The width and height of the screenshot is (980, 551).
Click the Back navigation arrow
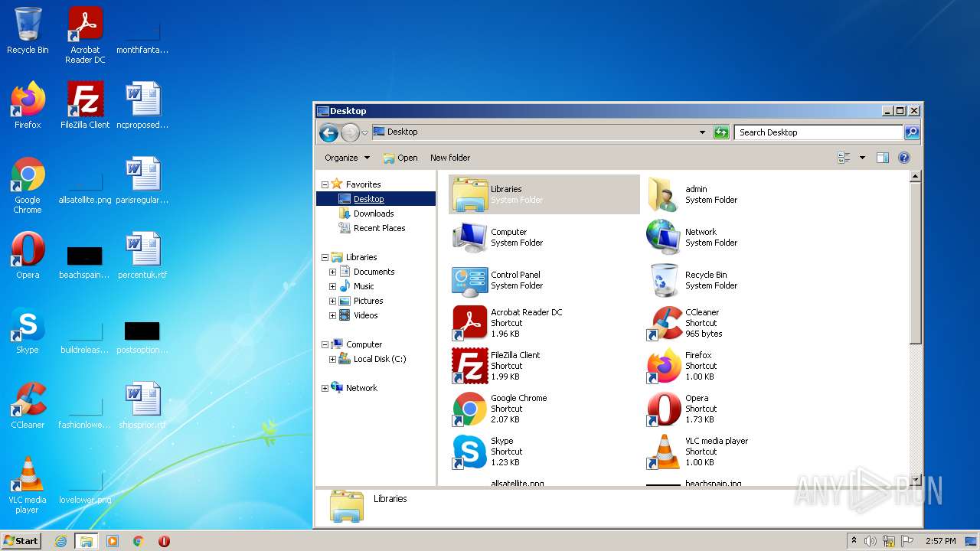click(328, 132)
